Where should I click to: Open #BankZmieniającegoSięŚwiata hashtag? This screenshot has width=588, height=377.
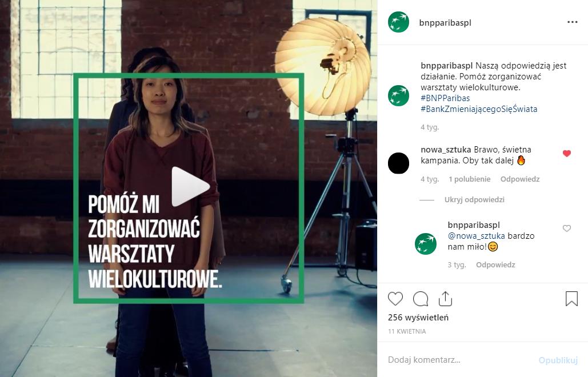479,109
